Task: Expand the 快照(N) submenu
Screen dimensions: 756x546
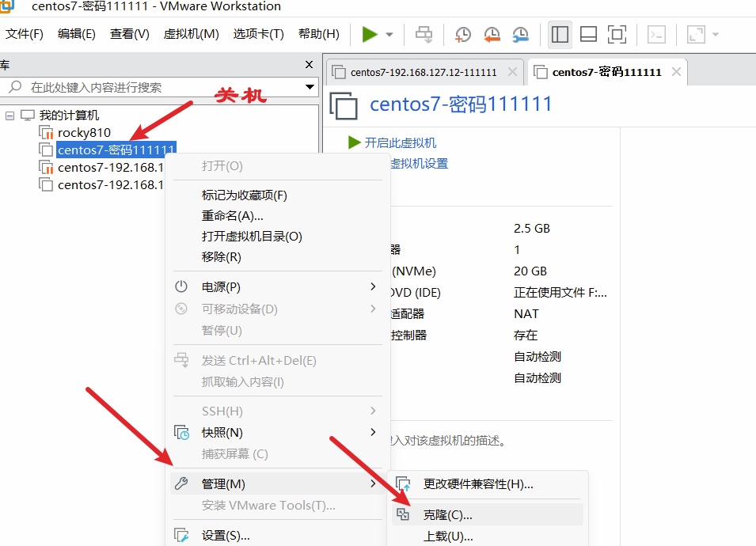Action: point(278,432)
